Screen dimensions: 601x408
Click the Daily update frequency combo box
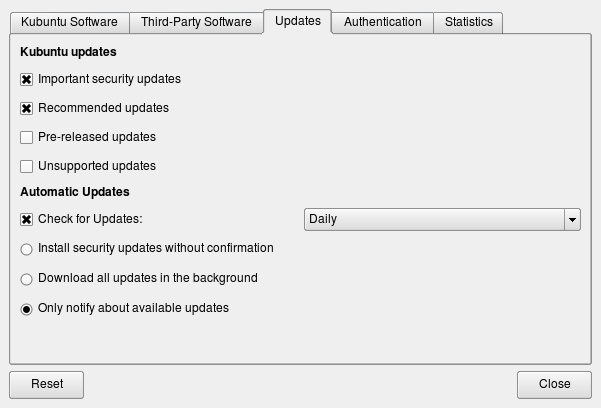[x=434, y=219]
